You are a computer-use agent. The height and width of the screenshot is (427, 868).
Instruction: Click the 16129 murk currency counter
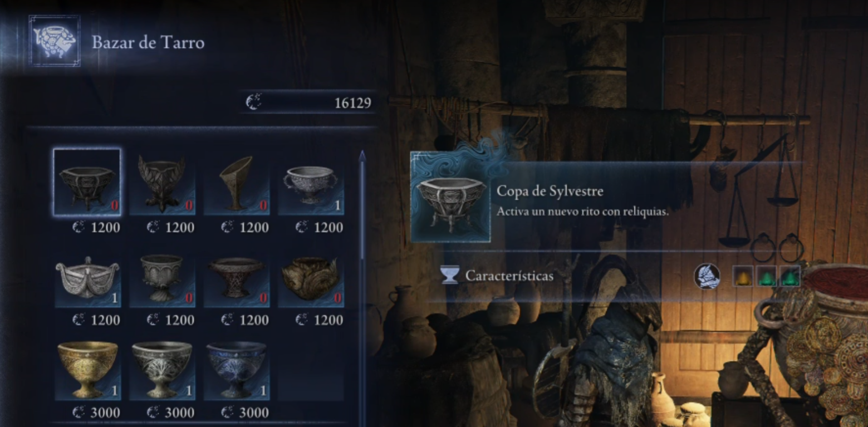(x=308, y=102)
